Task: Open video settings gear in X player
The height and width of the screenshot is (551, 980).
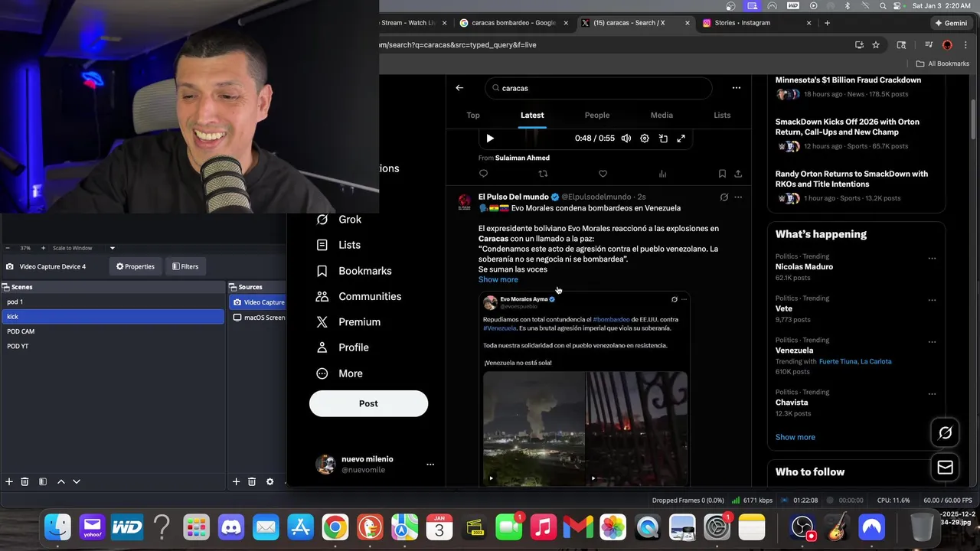Action: click(x=645, y=139)
